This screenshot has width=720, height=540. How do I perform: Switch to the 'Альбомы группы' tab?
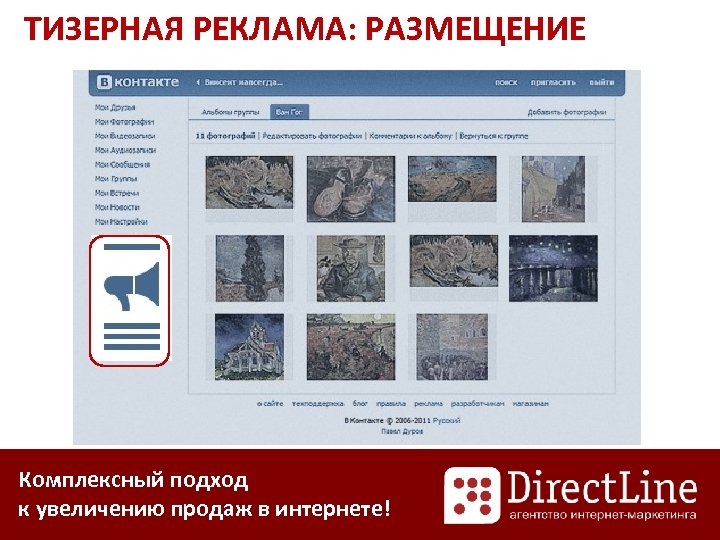click(x=230, y=112)
